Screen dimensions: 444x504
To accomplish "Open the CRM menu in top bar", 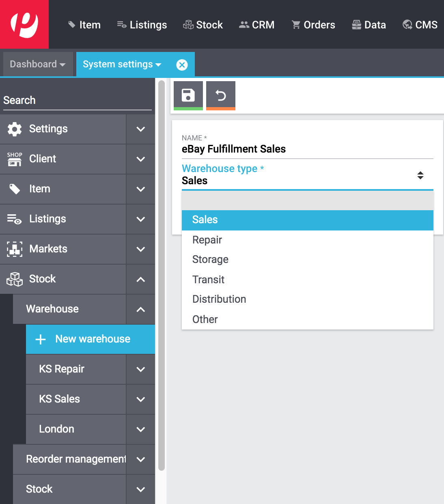I will tap(256, 25).
